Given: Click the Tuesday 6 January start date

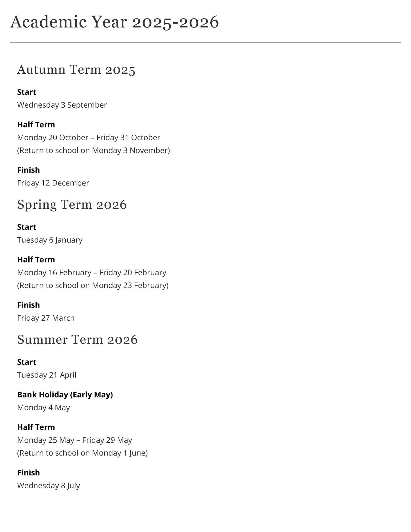Looking at the screenshot, I should point(50,240).
